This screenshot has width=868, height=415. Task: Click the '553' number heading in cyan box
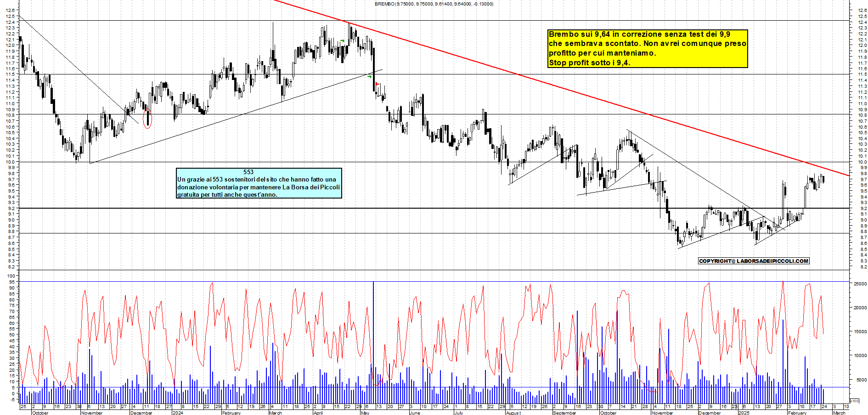tap(248, 172)
